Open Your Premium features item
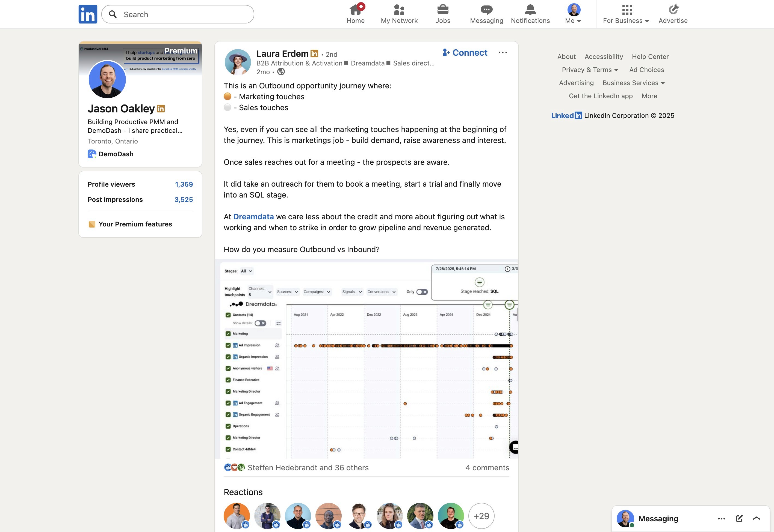 [135, 224]
